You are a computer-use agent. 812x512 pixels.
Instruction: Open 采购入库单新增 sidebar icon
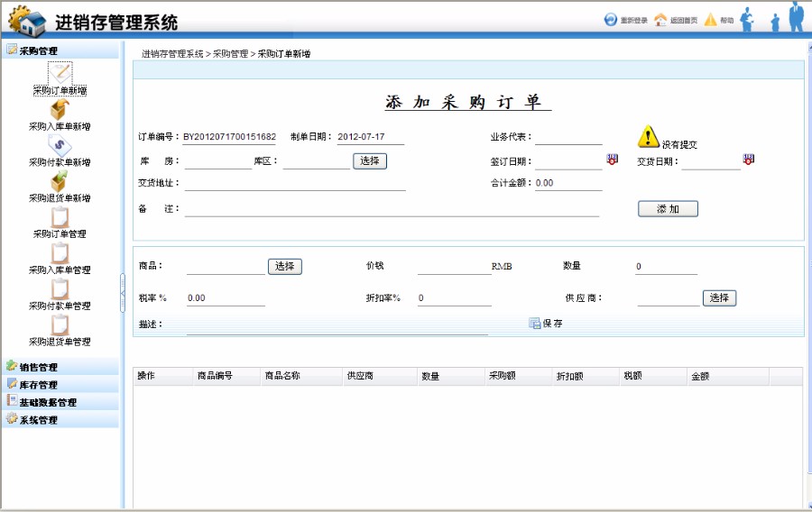point(60,109)
